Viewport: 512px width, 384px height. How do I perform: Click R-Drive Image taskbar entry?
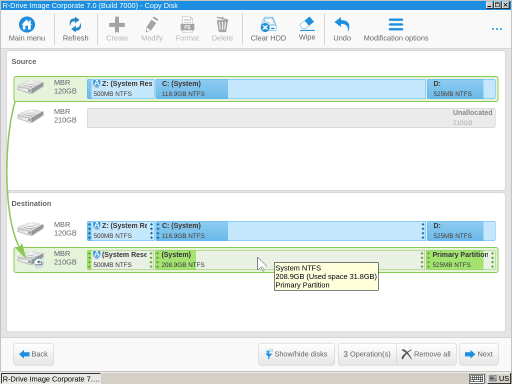tap(51, 379)
